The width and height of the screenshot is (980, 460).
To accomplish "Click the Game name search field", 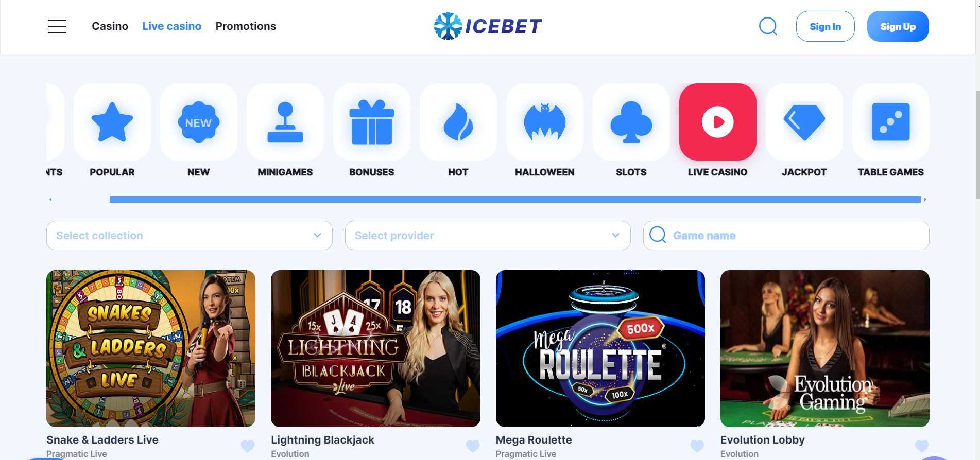I will (x=786, y=236).
